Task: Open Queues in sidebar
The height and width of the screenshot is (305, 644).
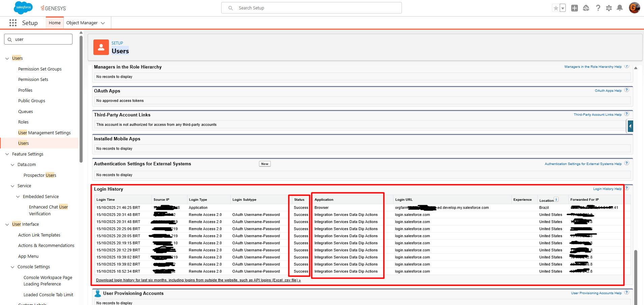Action: tap(26, 111)
